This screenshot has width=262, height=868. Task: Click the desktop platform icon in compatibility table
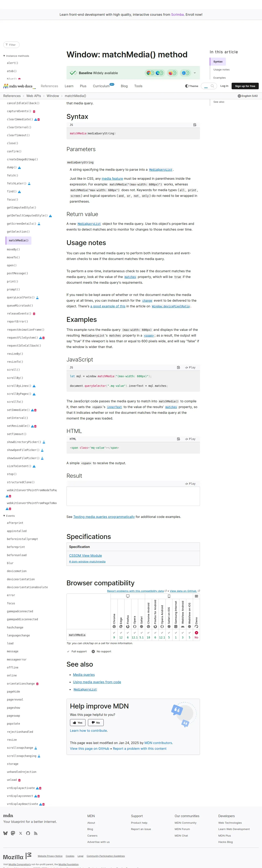128,596
